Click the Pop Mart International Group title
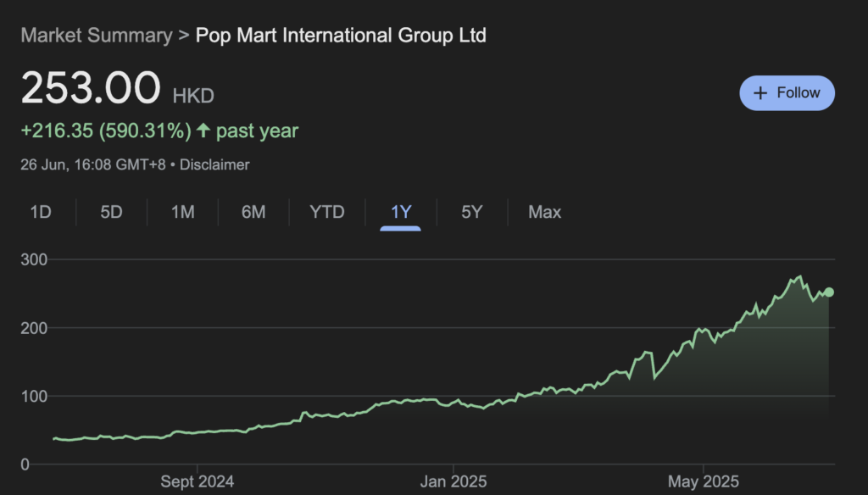This screenshot has height=495, width=868. pos(341,36)
